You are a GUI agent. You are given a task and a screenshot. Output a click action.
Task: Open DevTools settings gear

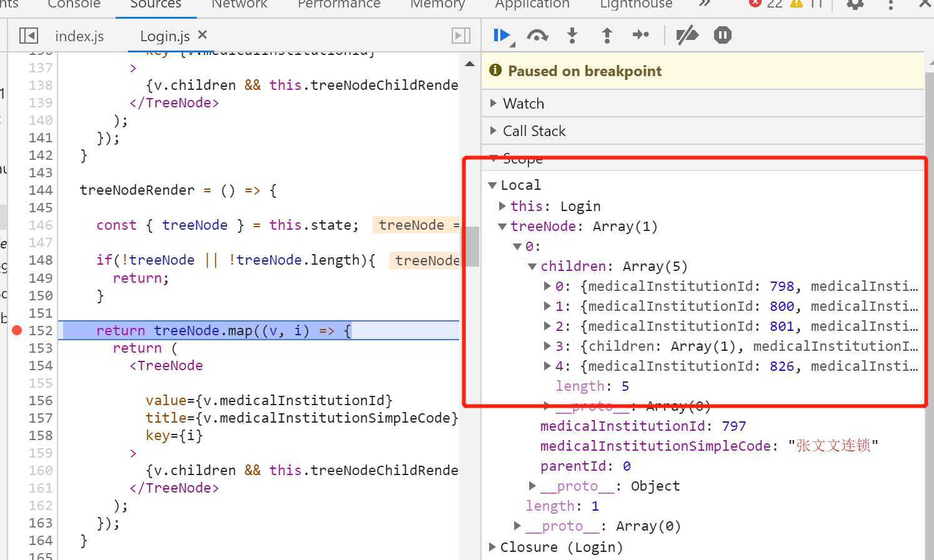click(x=855, y=4)
